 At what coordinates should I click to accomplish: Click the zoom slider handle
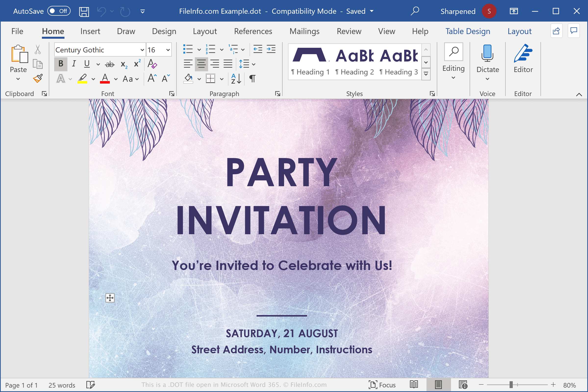click(511, 384)
